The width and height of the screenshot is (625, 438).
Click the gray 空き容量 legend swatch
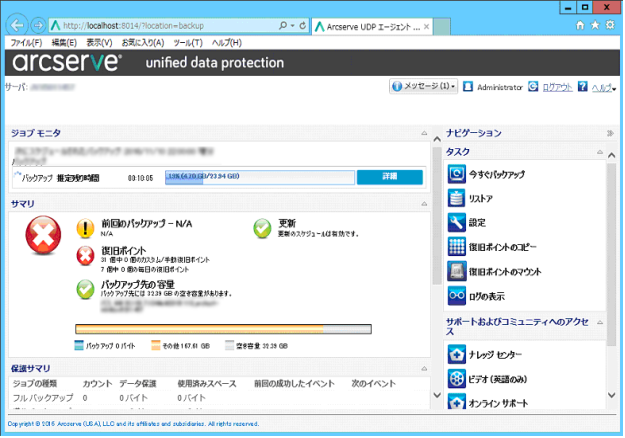point(229,345)
